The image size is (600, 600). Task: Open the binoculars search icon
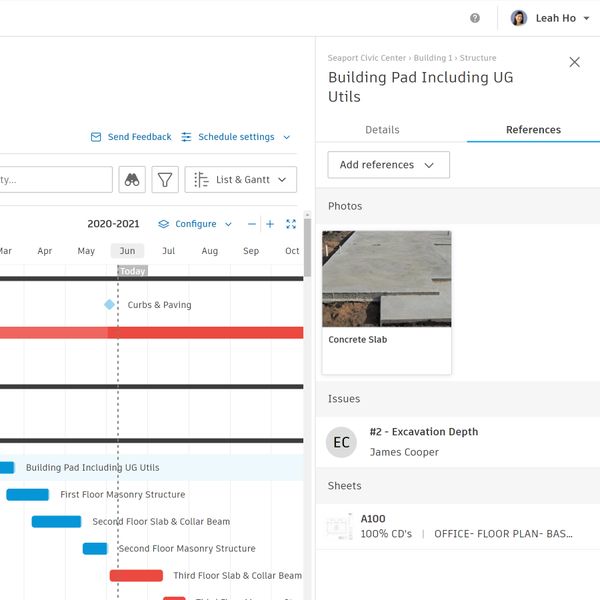pyautogui.click(x=132, y=180)
